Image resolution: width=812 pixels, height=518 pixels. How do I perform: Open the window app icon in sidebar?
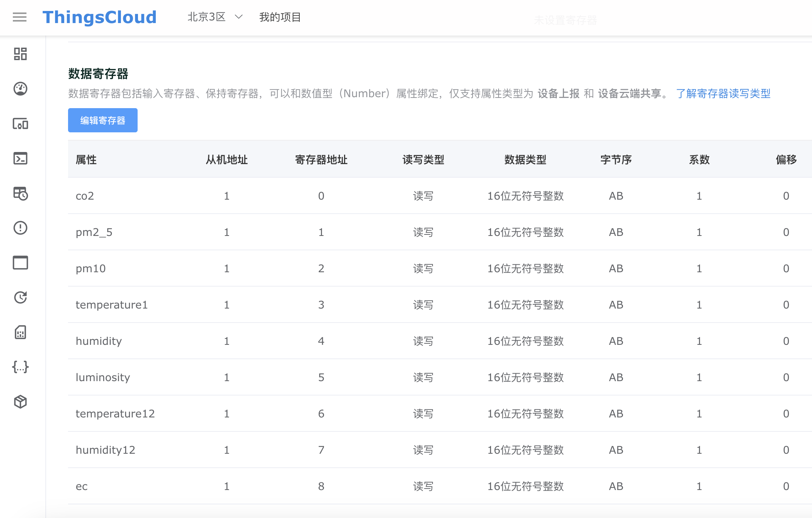click(20, 263)
